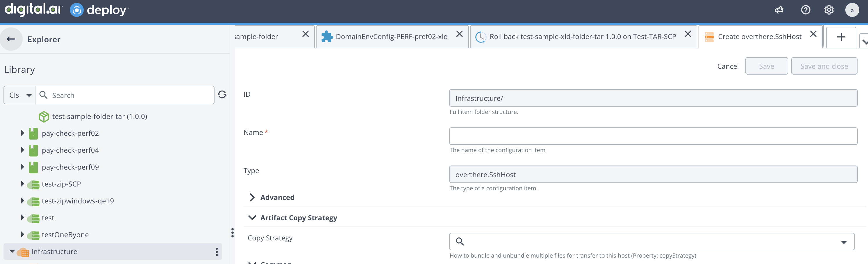
Task: Click the plus icon to add tab
Action: coord(841,37)
